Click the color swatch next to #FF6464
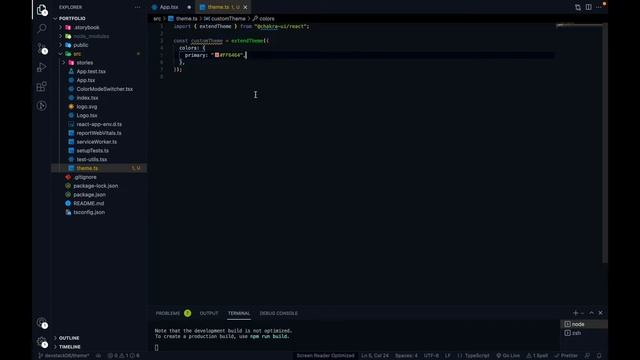Image resolution: width=640 pixels, height=360 pixels. click(217, 55)
